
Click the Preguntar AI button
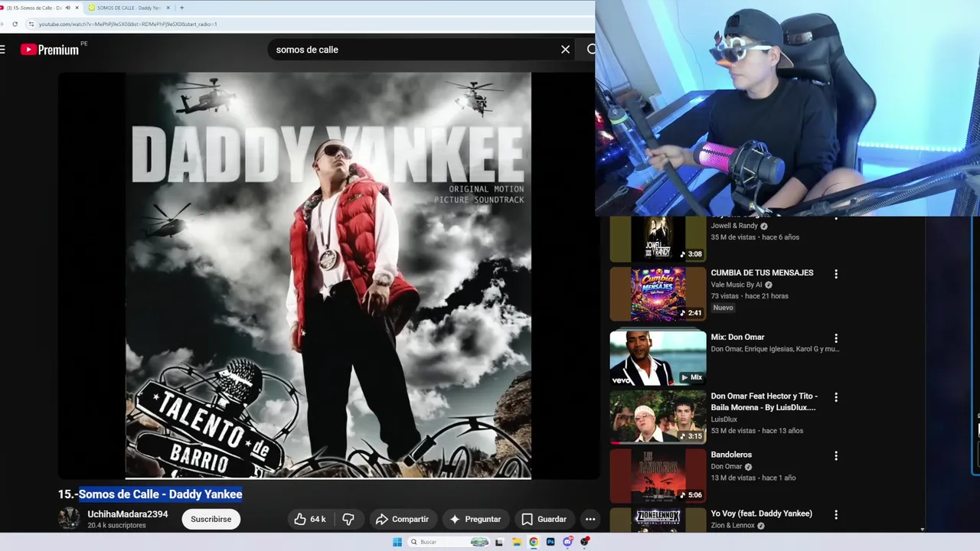click(475, 519)
